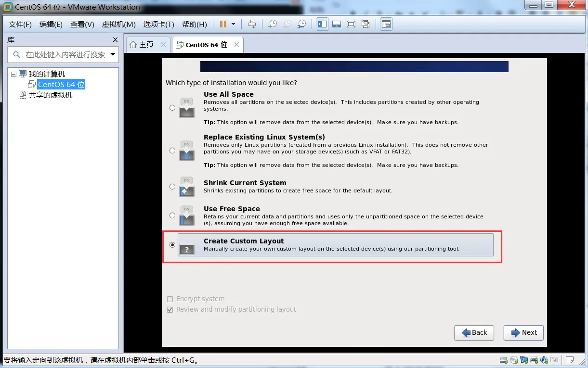
Task: Select 我的计算机 in the library tree
Action: tap(47, 74)
